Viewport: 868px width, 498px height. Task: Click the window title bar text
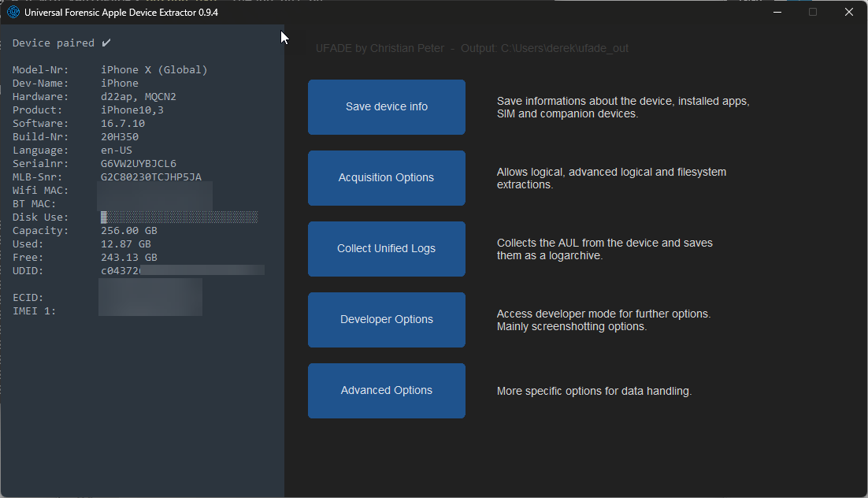(x=121, y=13)
